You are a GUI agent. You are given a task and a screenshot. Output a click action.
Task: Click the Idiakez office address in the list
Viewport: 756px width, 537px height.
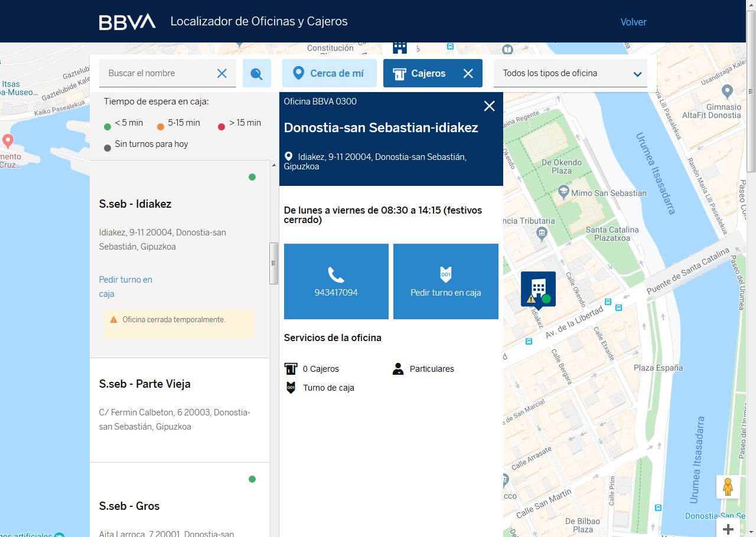(162, 240)
